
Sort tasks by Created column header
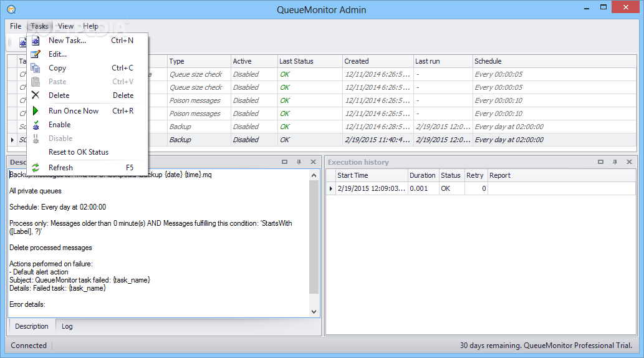378,61
